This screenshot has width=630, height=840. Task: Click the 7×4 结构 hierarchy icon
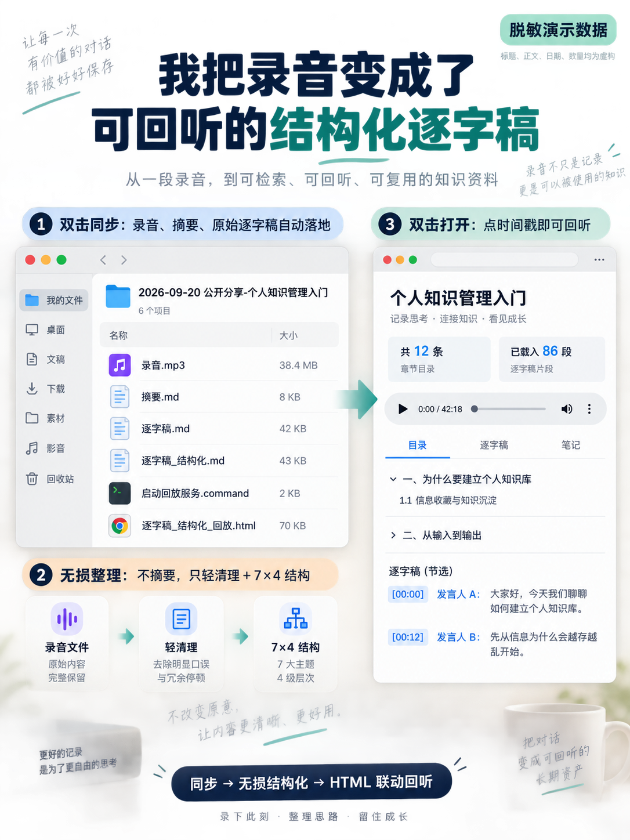[x=295, y=619]
